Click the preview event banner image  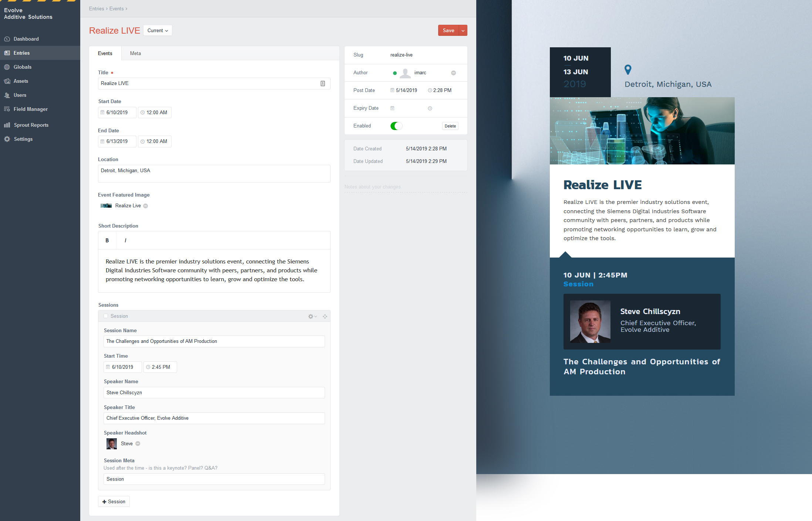[x=642, y=131]
